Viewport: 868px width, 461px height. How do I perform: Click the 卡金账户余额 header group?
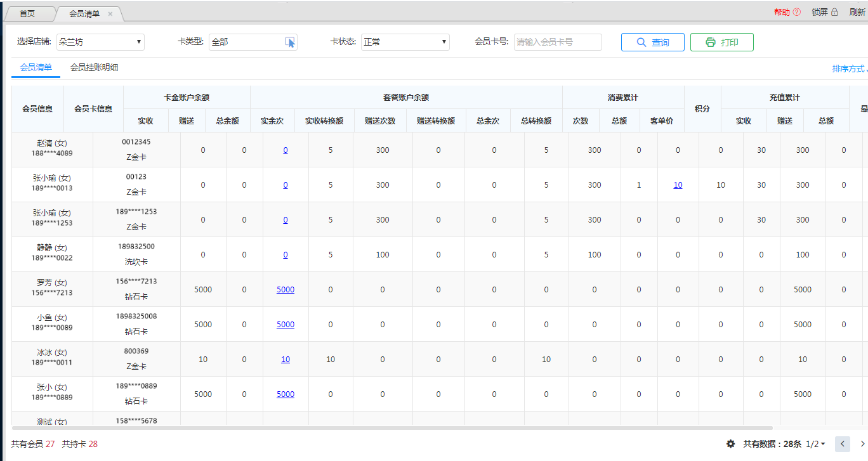187,98
